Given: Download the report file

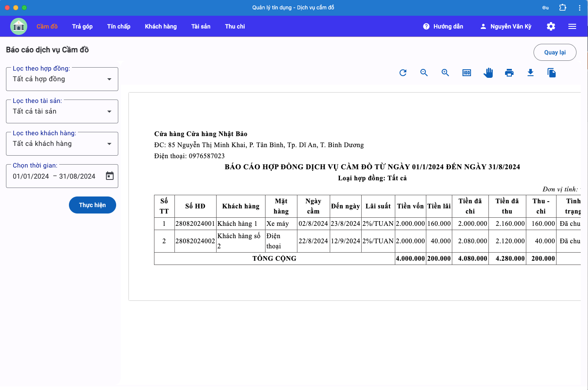Looking at the screenshot, I should coord(531,73).
